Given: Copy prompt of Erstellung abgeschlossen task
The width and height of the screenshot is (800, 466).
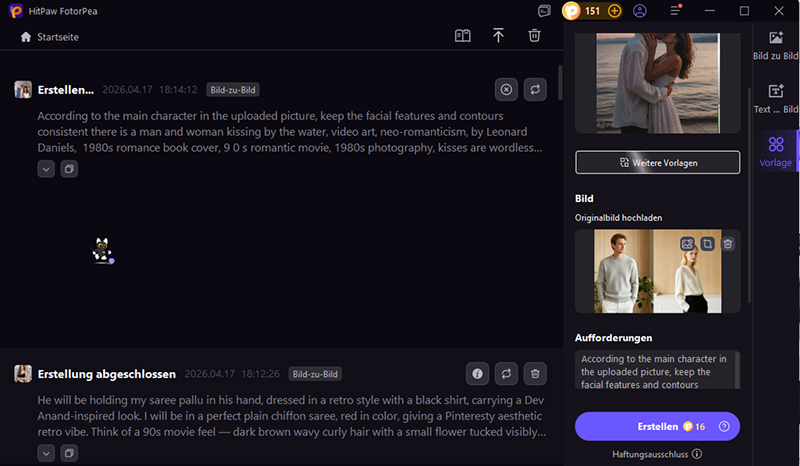Looking at the screenshot, I should (x=69, y=453).
